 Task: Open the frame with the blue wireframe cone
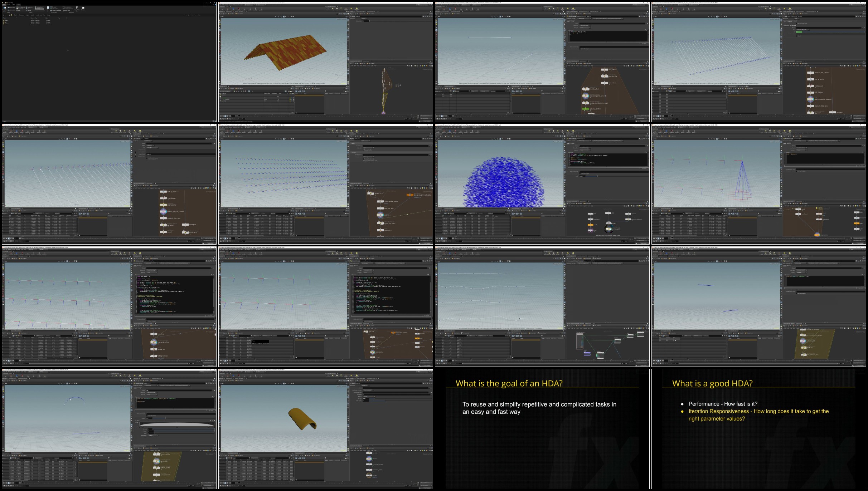click(759, 185)
